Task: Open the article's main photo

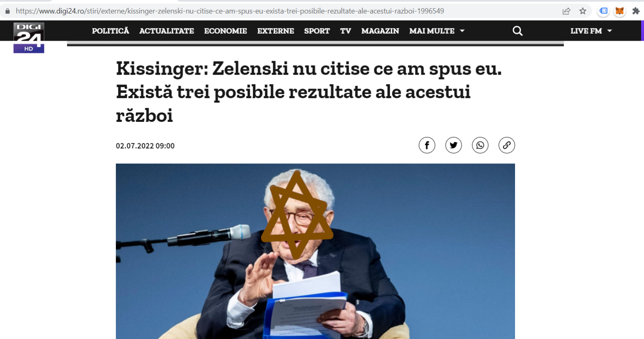Action: pyautogui.click(x=315, y=251)
